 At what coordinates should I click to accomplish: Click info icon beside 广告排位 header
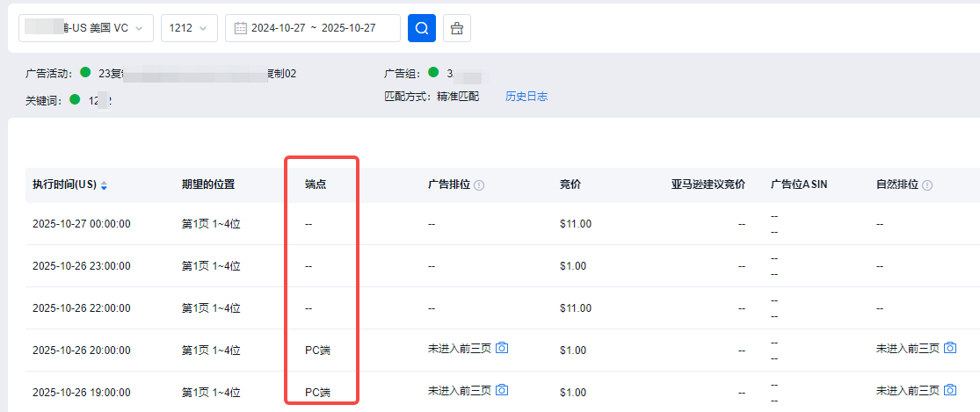[x=480, y=185]
